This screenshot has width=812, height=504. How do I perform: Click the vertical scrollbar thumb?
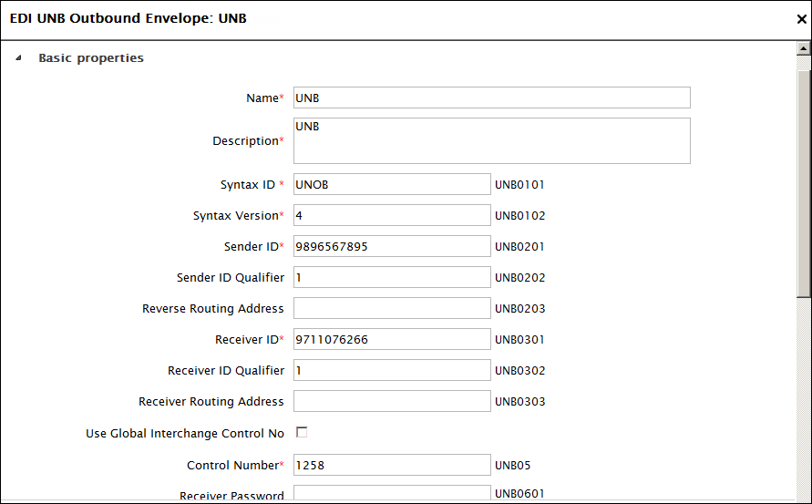[804, 182]
